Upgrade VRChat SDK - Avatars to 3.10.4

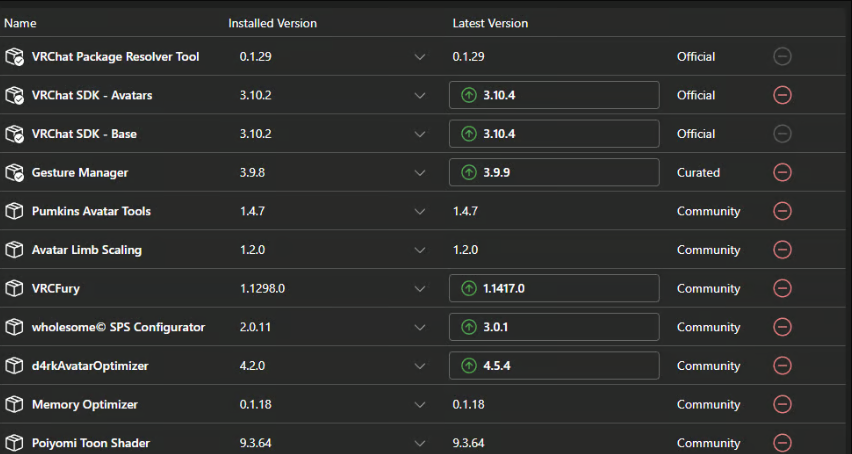click(x=554, y=95)
